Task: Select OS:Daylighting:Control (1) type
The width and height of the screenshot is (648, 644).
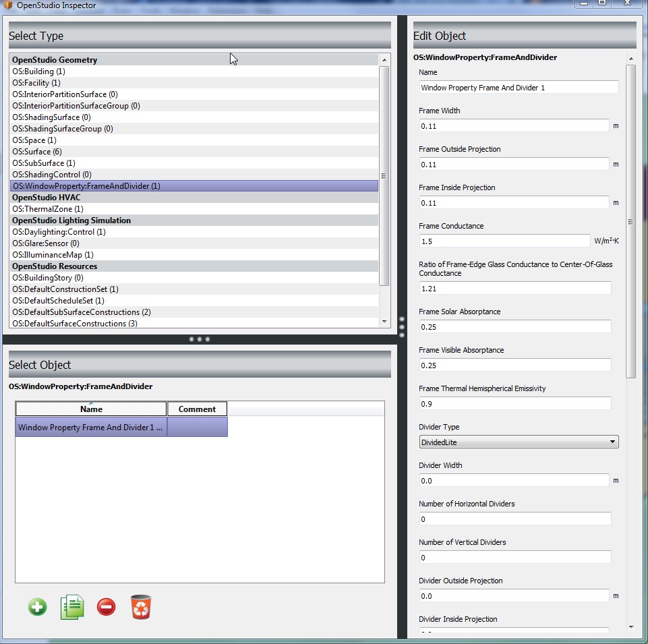Action: pyautogui.click(x=194, y=232)
